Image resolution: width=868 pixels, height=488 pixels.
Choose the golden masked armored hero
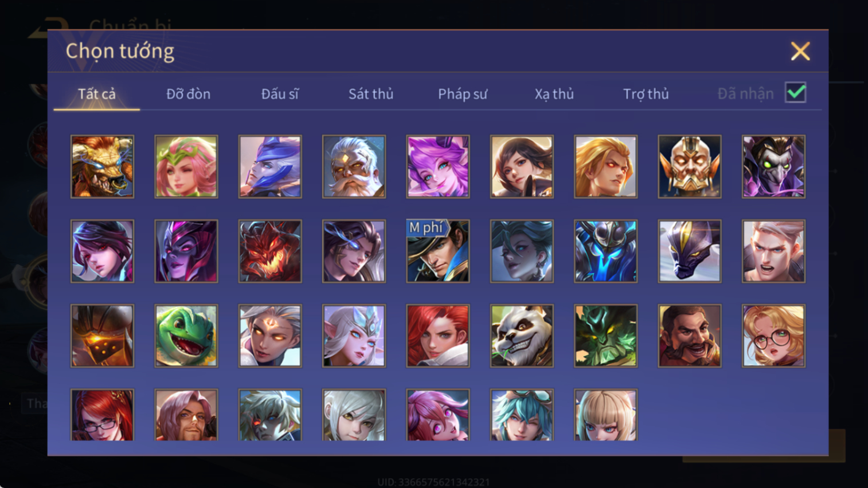(x=690, y=167)
